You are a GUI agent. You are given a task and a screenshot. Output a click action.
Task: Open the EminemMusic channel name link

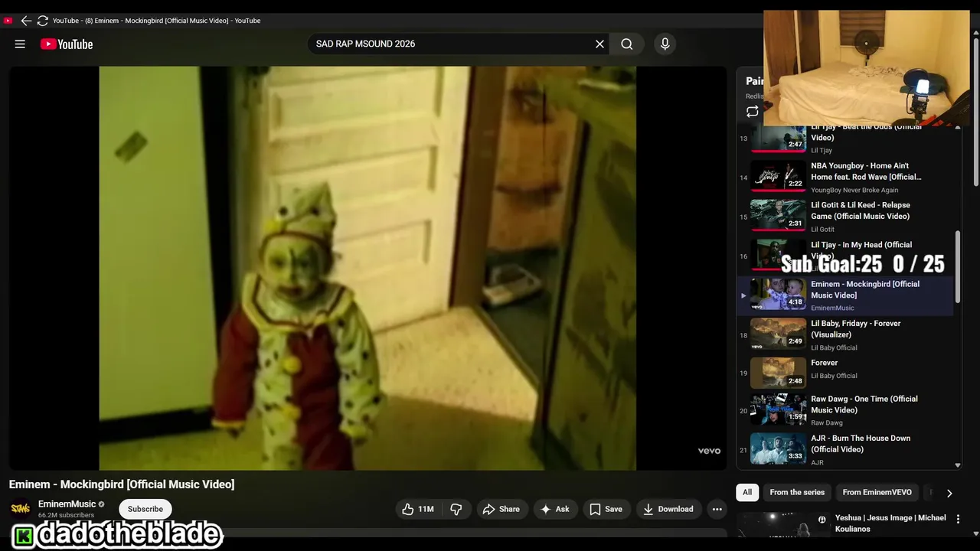(x=67, y=504)
